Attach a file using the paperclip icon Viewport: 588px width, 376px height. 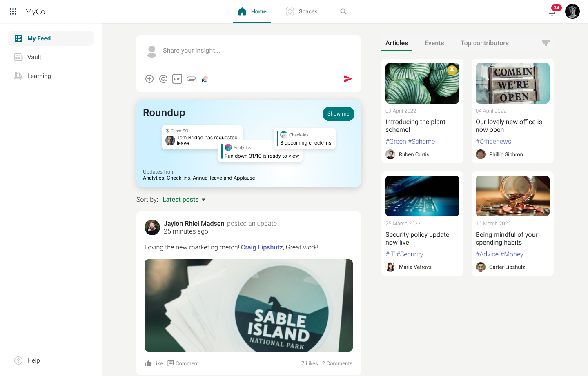point(191,79)
